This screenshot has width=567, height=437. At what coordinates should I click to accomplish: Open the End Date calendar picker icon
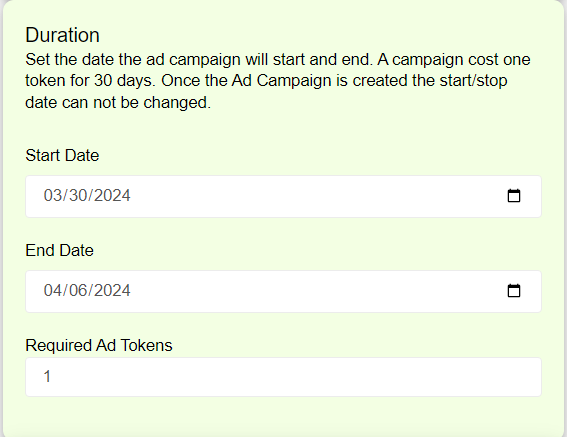(x=514, y=290)
